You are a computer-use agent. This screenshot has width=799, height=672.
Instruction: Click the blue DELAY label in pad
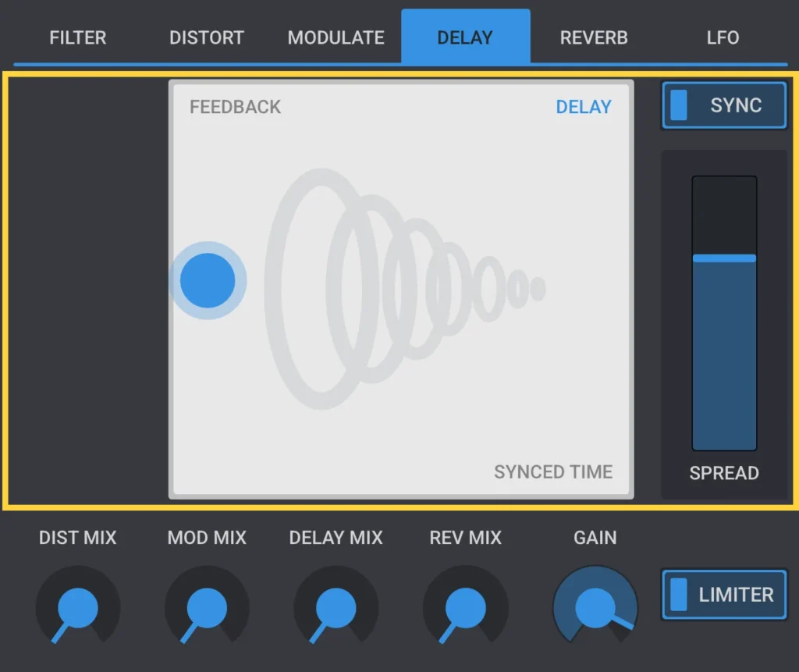[584, 107]
